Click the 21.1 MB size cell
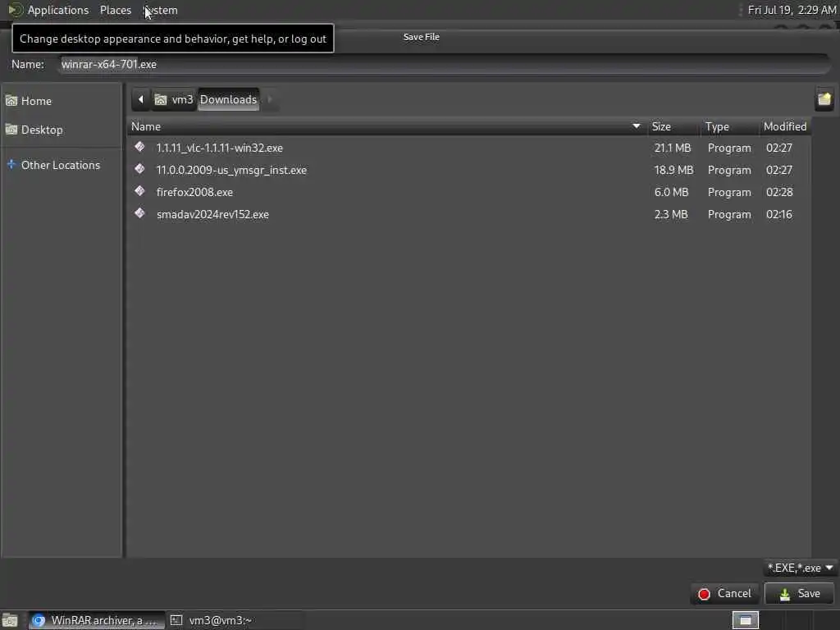This screenshot has width=840, height=630. point(673,148)
